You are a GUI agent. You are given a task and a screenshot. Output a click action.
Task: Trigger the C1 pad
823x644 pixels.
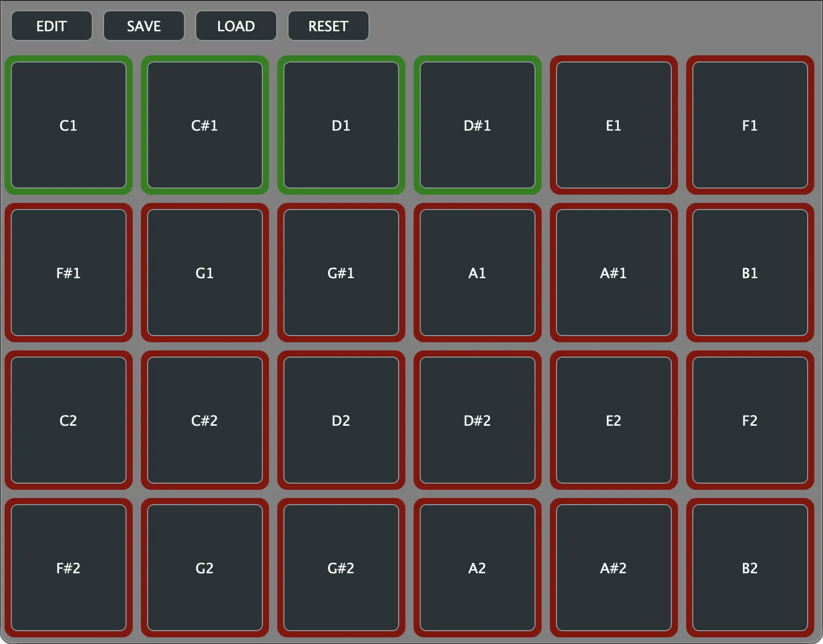pyautogui.click(x=69, y=124)
